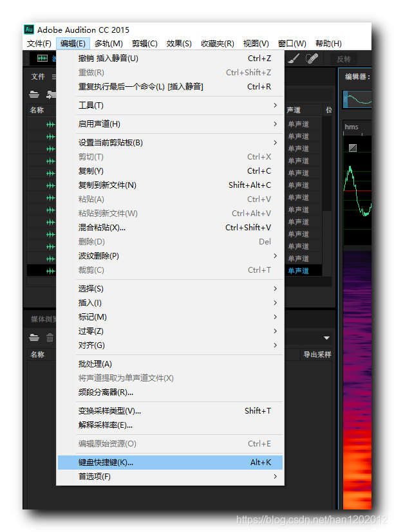The image size is (394, 532).
Task: Open the 剪辑(C) menu
Action: pyautogui.click(x=145, y=44)
